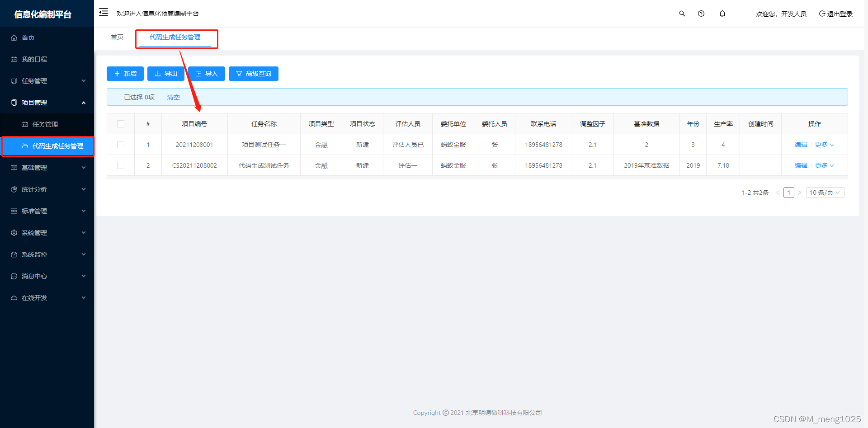Click the filter icon on 高级查询 button
868x428 pixels.
pyautogui.click(x=239, y=74)
